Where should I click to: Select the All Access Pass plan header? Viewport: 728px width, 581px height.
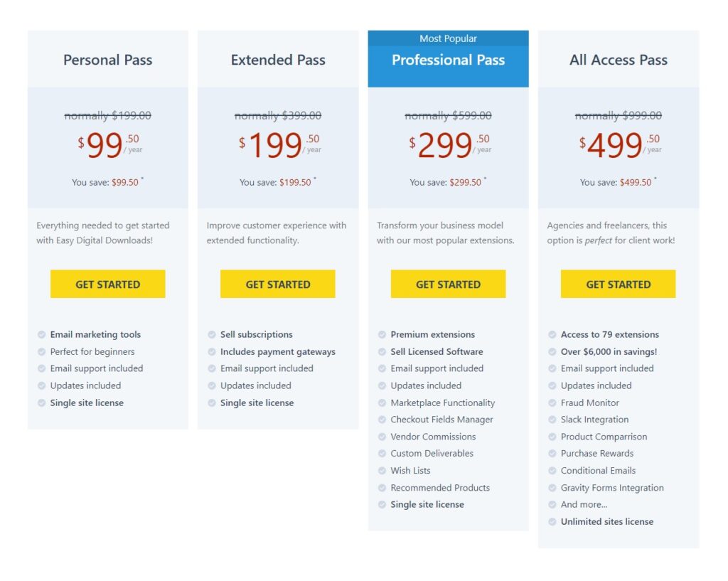click(x=619, y=60)
